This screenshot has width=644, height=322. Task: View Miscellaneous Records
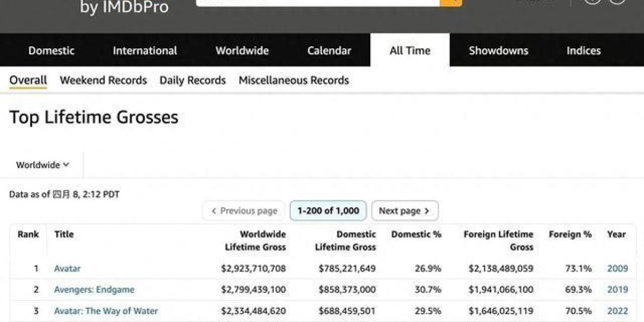[294, 80]
